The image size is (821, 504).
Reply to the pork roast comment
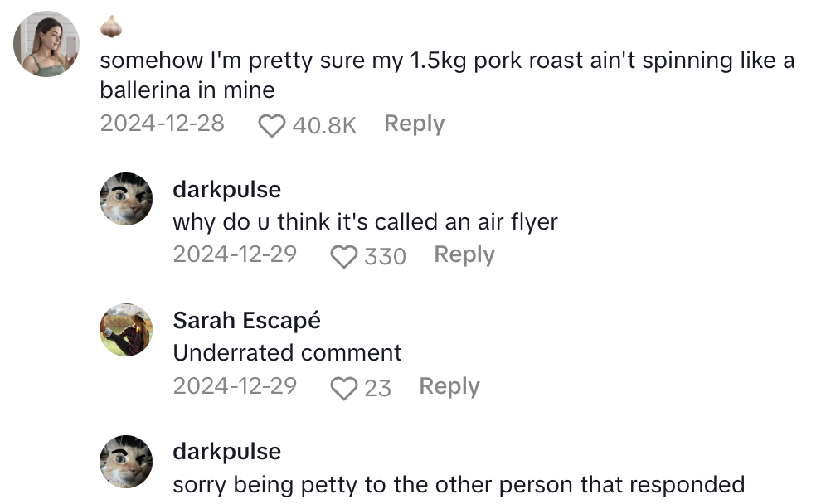[414, 123]
